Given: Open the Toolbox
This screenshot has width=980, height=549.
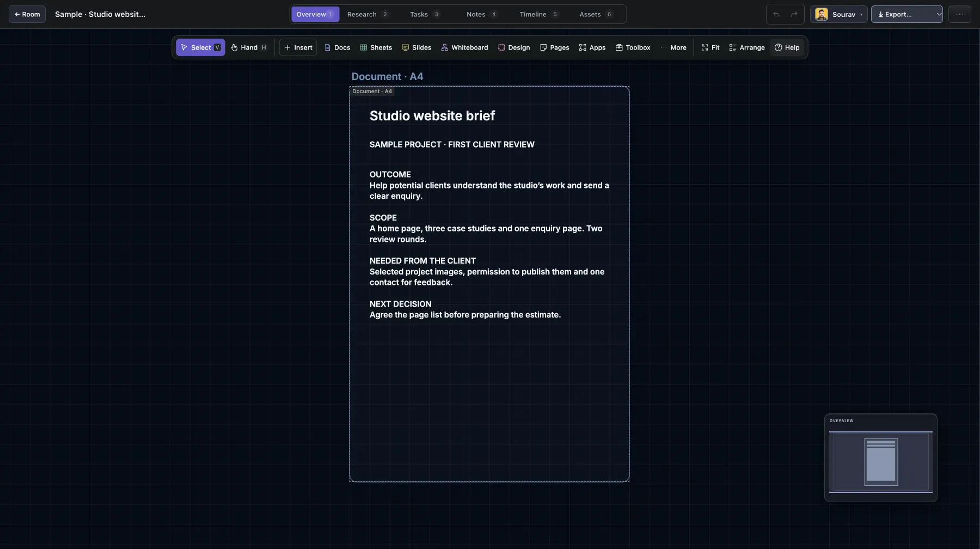Looking at the screenshot, I should (x=633, y=47).
